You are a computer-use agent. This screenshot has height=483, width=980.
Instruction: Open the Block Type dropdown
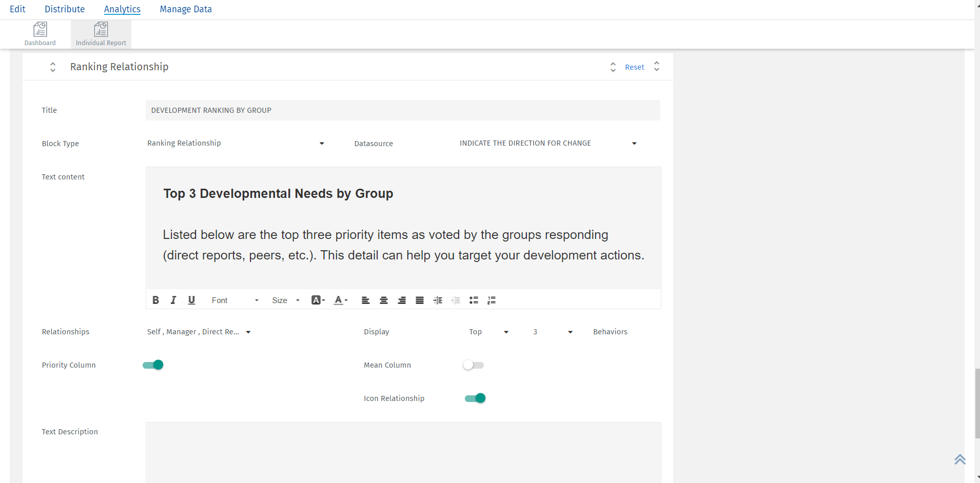322,143
